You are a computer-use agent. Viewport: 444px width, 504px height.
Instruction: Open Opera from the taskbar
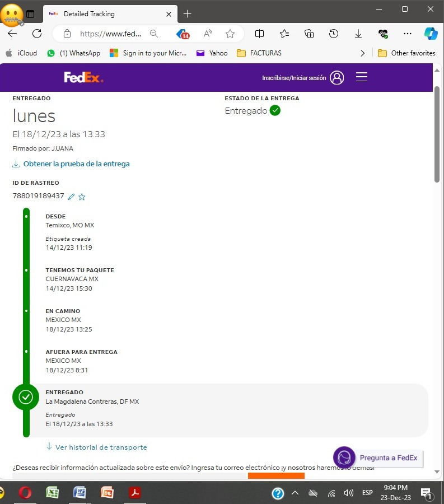[x=25, y=492]
